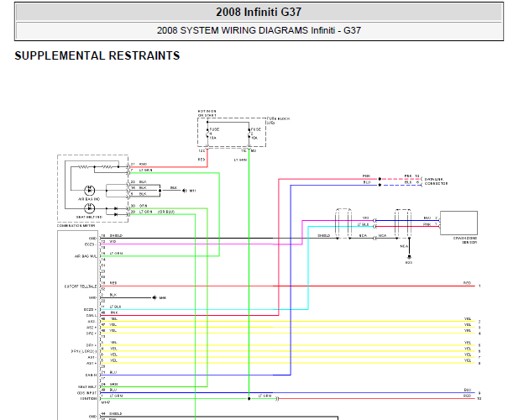This screenshot has width=529, height=420.
Task: Click the "SHIELD" label near the crash sensor wiring
Action: (x=323, y=236)
